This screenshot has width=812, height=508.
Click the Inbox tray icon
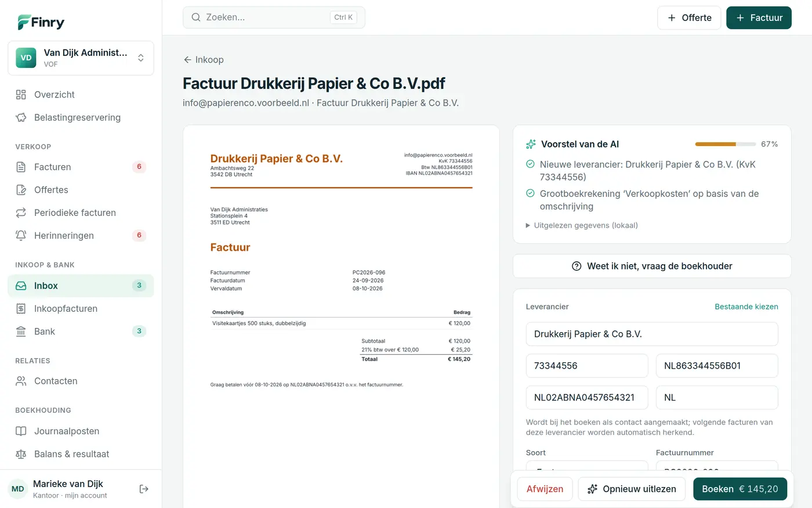[x=21, y=286]
